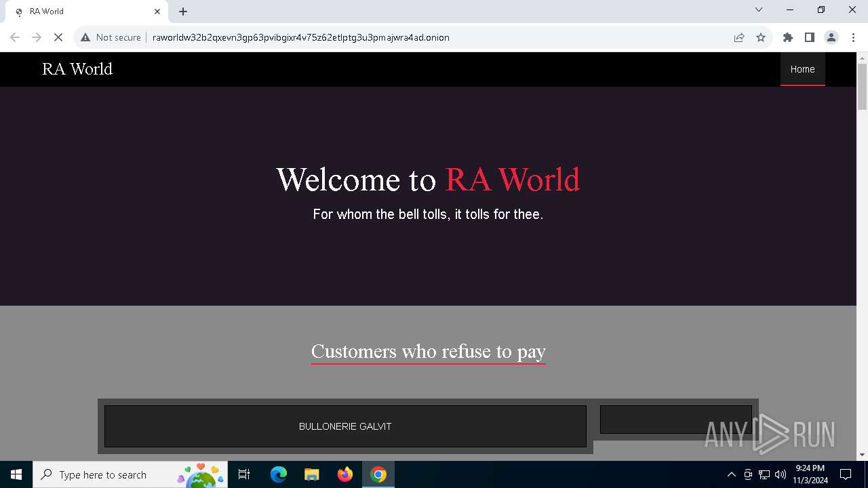
Task: Click the taskbar search box
Action: coord(130,474)
